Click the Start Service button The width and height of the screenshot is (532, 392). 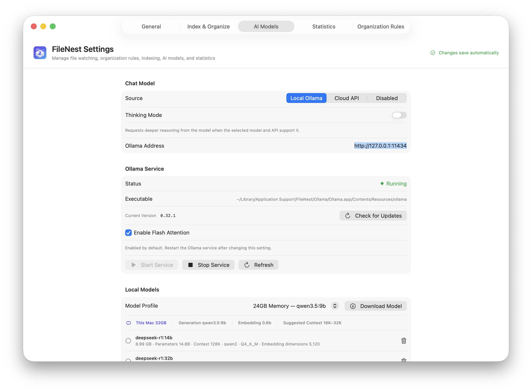click(x=151, y=265)
